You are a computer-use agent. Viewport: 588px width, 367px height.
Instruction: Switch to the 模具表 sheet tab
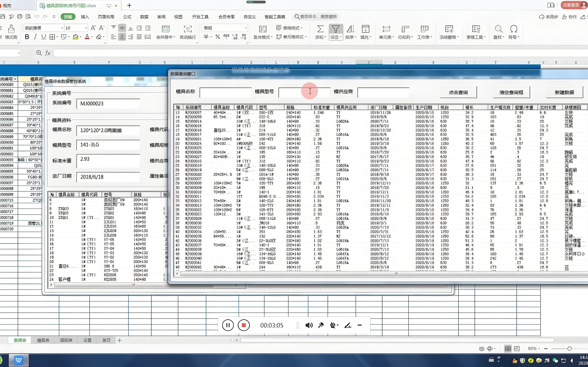click(43, 340)
